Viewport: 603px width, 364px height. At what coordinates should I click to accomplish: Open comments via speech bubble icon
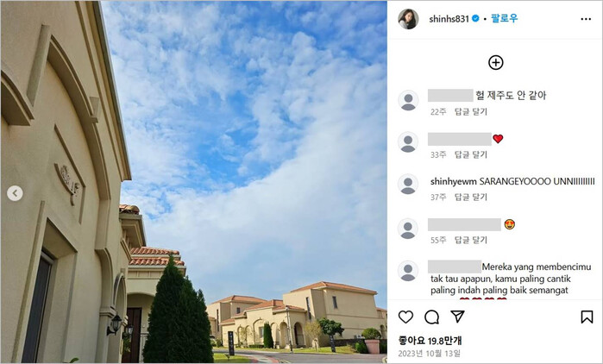431,317
